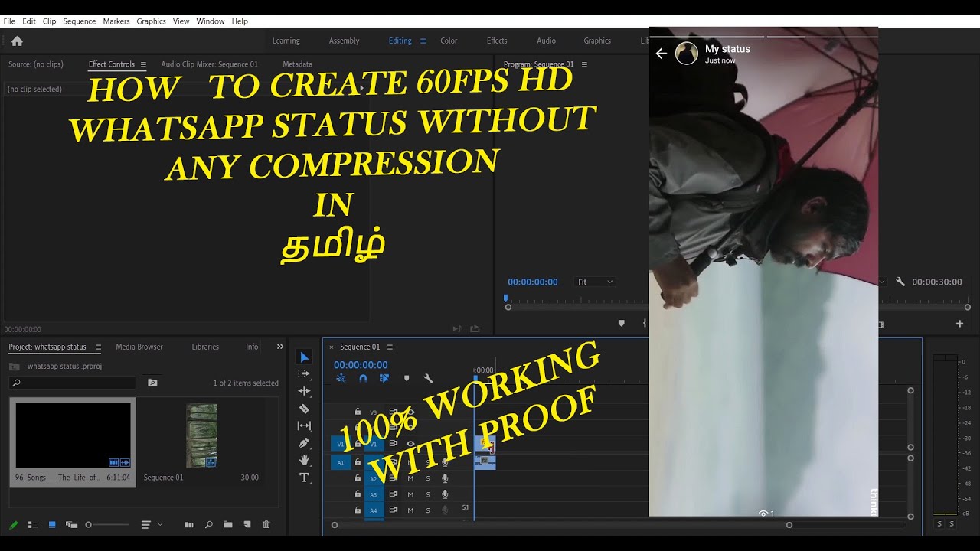Toggle lock on V3 track
This screenshot has height=551, width=980.
point(358,412)
